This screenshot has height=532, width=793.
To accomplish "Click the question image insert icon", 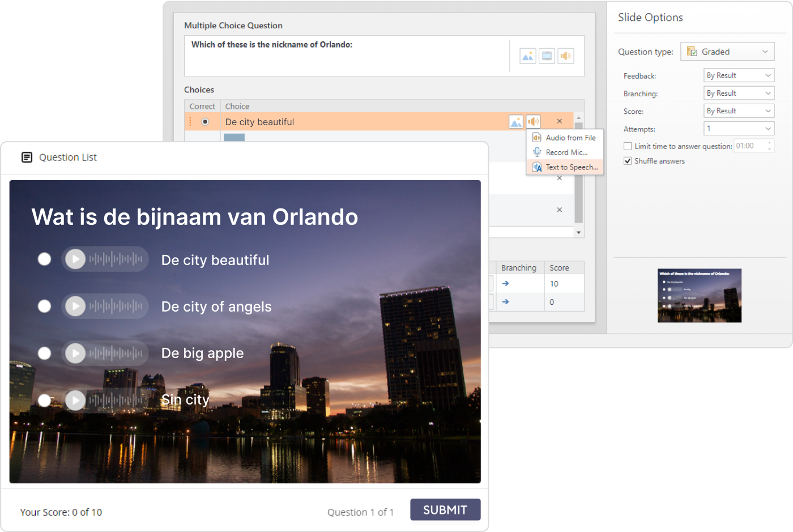I will click(527, 56).
